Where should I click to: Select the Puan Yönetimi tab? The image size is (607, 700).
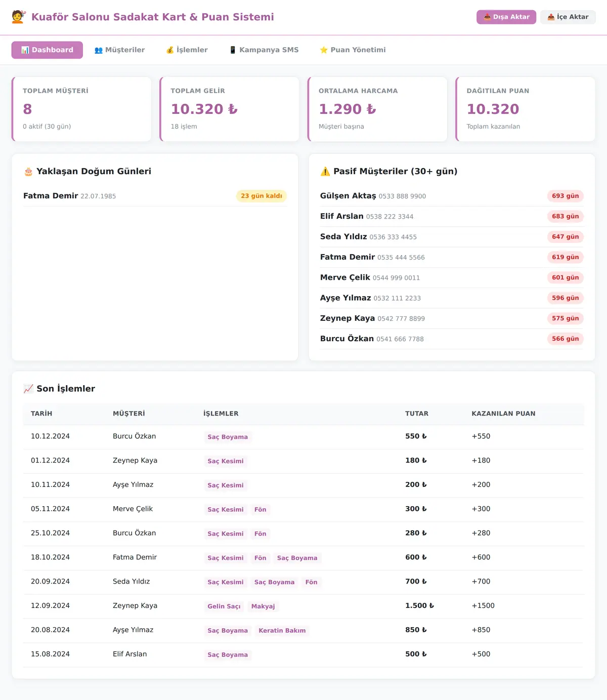(353, 50)
